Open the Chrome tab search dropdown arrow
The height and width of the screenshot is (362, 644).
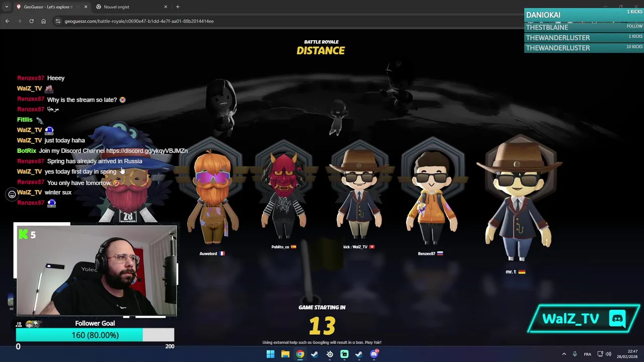click(7, 7)
